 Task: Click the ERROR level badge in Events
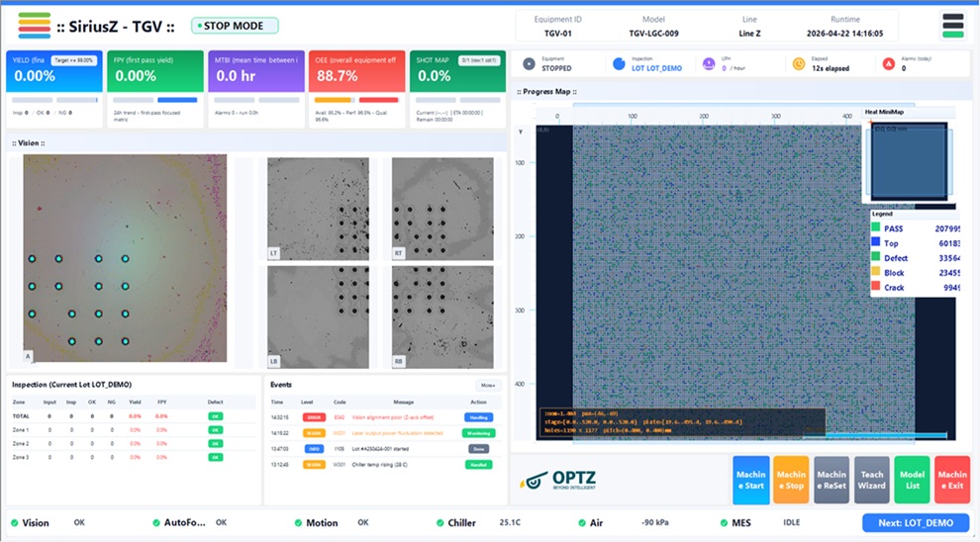click(314, 417)
